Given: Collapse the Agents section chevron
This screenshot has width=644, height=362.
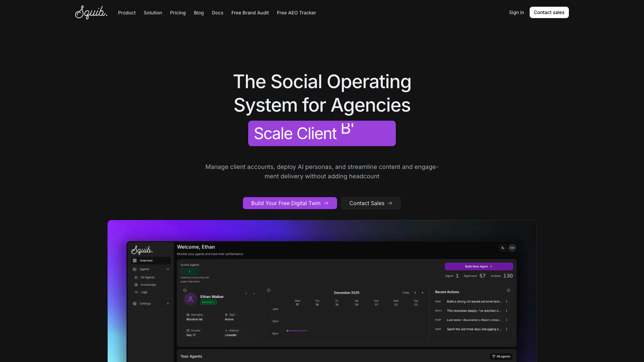Looking at the screenshot, I should point(168,269).
